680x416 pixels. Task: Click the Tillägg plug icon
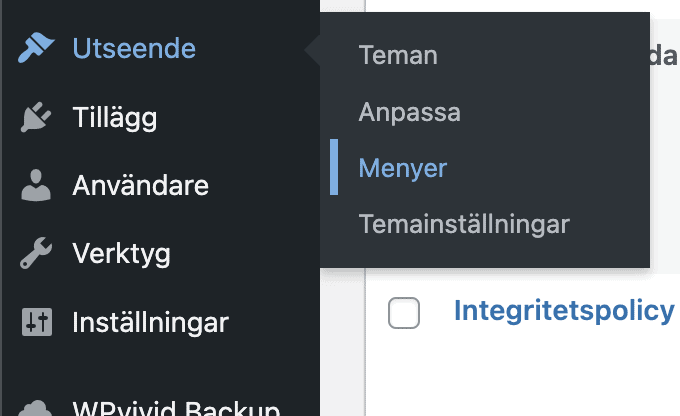[x=36, y=117]
